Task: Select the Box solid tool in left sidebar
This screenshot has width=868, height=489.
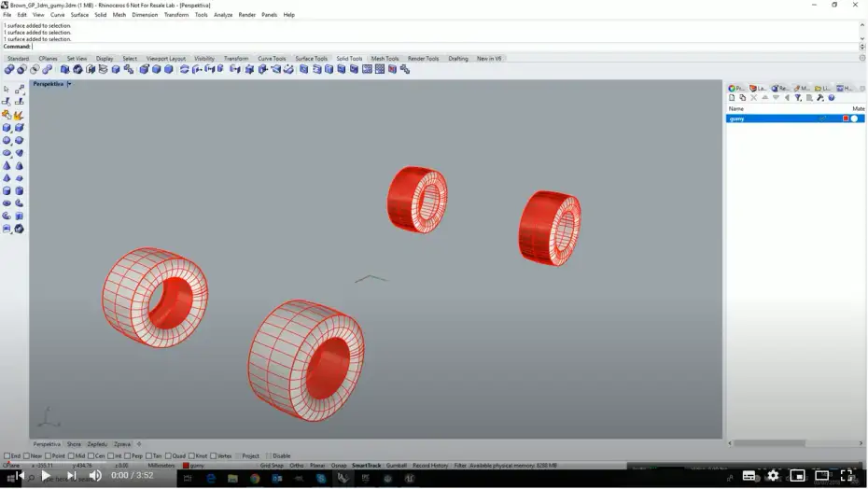Action: (7, 128)
